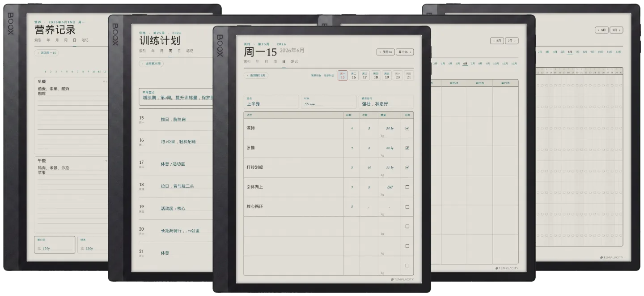Image resolution: width=644 pixels, height=296 pixels.
Task: Switch to 索引 tab on the 周一15 page
Action: [x=247, y=61]
